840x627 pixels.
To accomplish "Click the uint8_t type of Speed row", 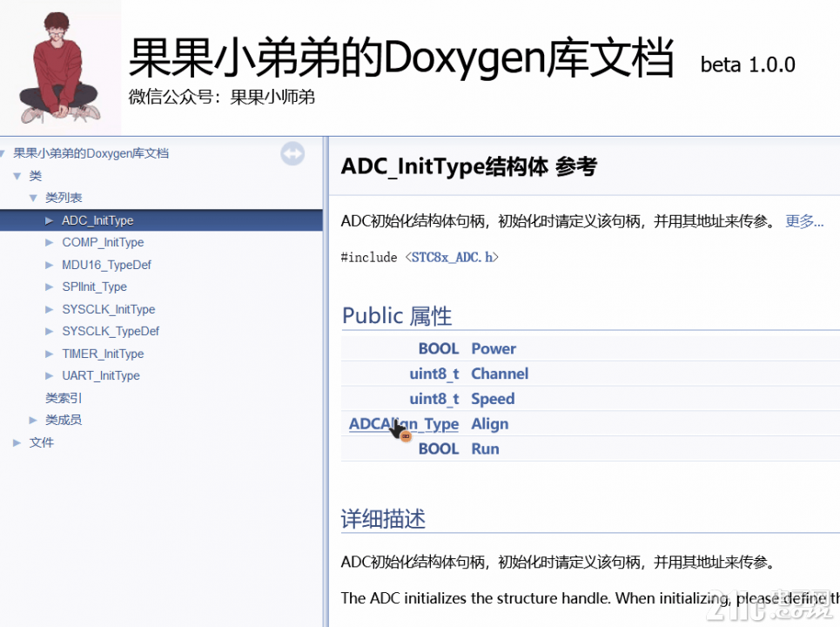I will click(x=434, y=399).
